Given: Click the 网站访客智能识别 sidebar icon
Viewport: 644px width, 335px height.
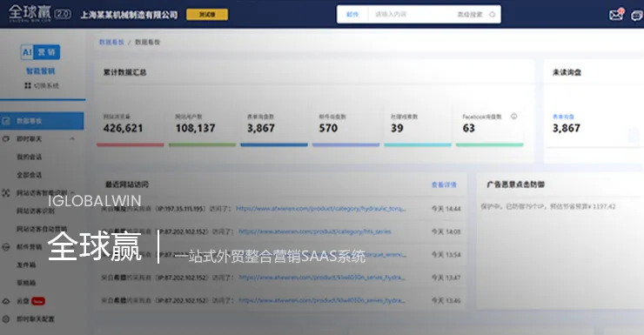Looking at the screenshot, I should [6, 192].
